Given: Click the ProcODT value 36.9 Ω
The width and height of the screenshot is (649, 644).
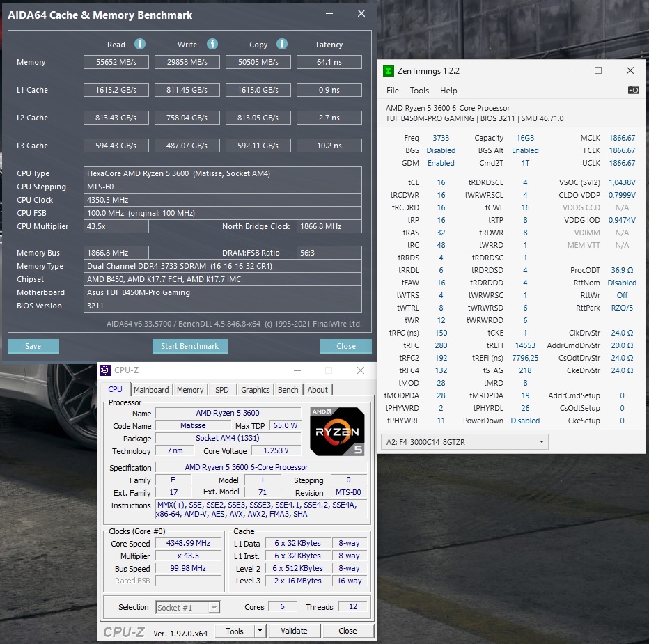Looking at the screenshot, I should point(622,270).
